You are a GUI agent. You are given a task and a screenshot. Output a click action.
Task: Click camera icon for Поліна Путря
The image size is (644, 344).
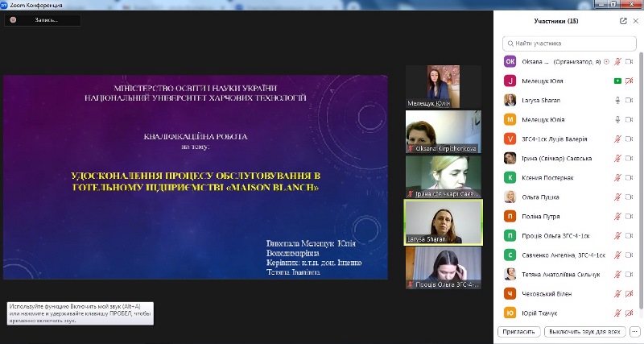pos(629,216)
